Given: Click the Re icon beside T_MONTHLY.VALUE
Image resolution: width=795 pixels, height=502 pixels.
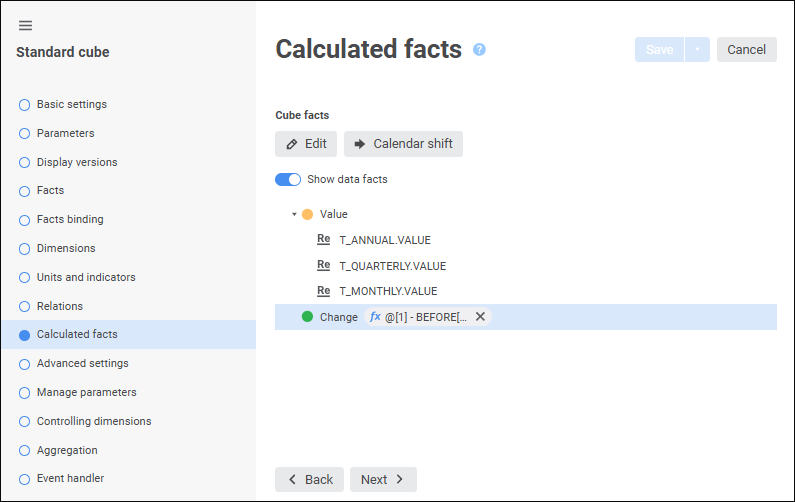Looking at the screenshot, I should coord(323,291).
